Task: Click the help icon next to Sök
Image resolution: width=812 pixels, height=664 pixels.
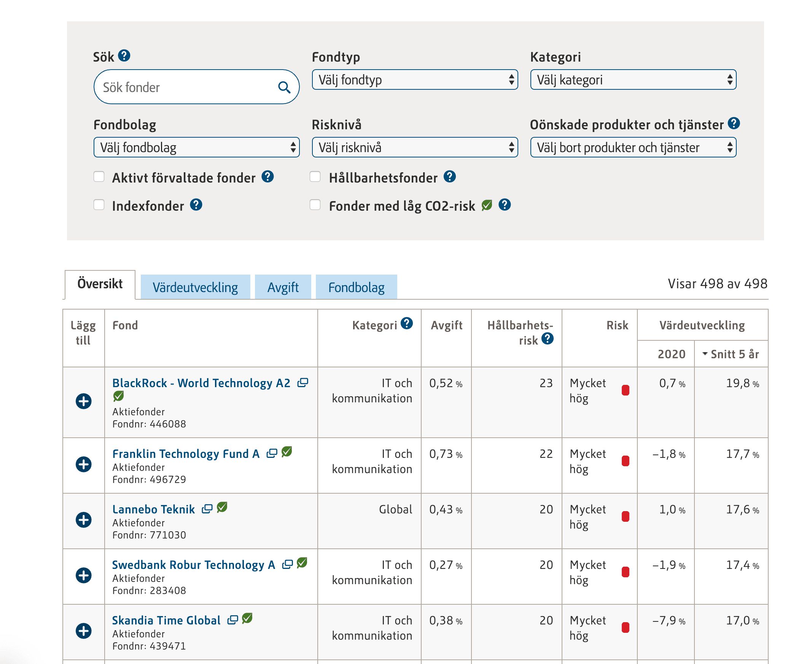Action: pyautogui.click(x=124, y=56)
